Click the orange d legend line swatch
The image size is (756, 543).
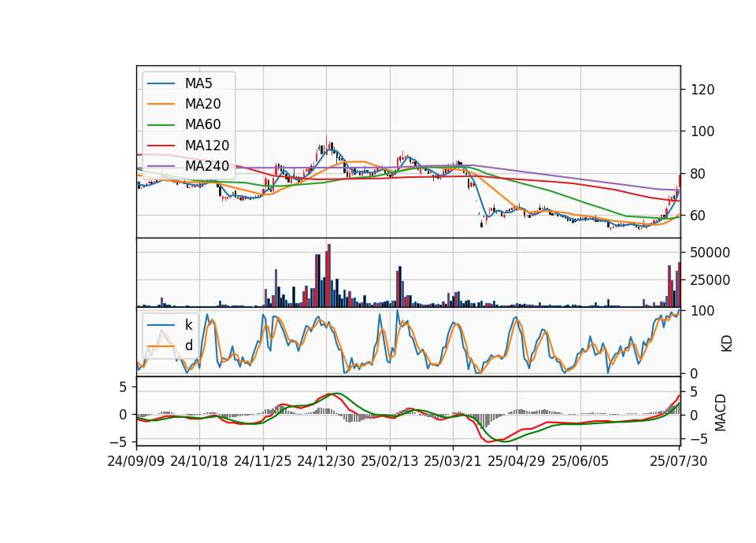161,345
